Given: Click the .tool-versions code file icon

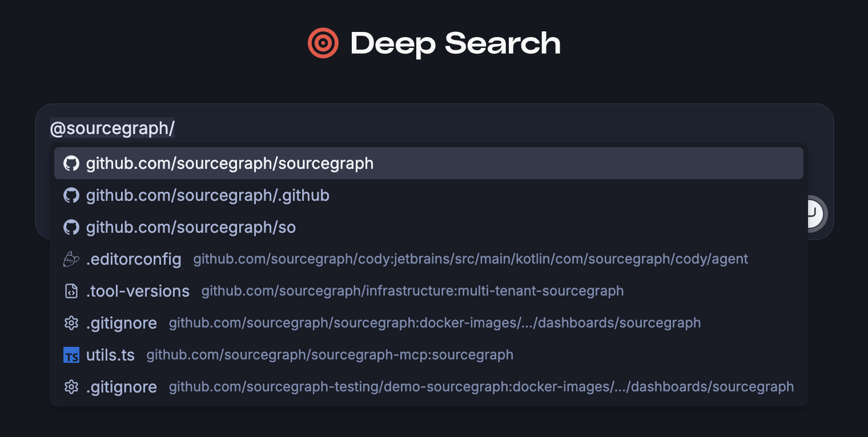Looking at the screenshot, I should pos(71,291).
